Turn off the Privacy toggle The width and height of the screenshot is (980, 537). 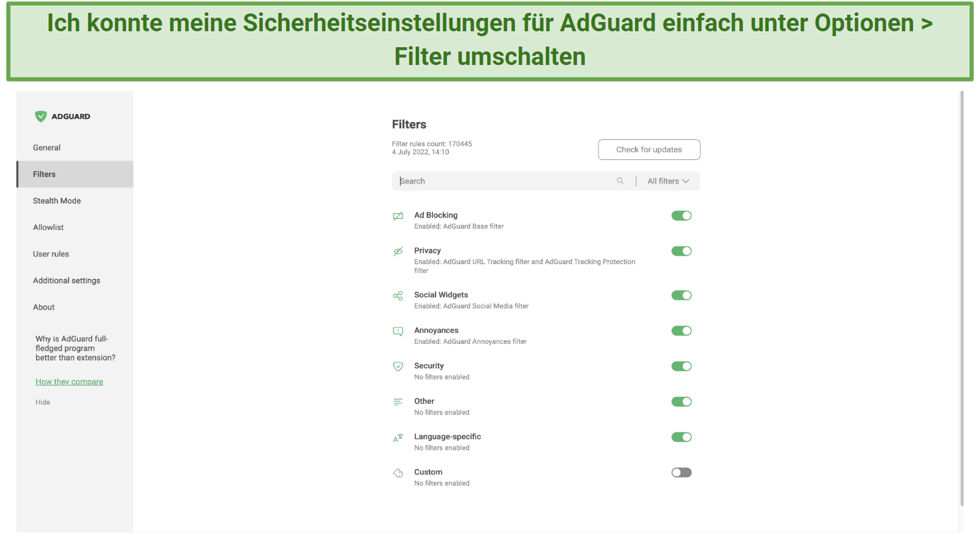pyautogui.click(x=681, y=251)
